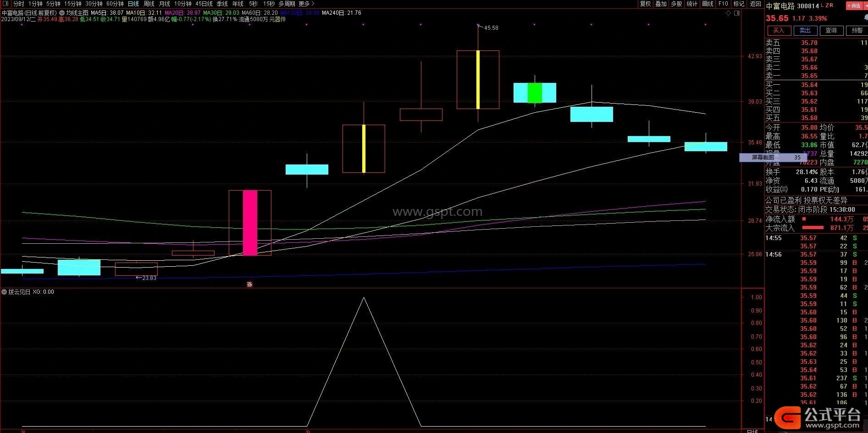The image size is (868, 433).
Task: Open the 均线主图 indicator dropdown chevron
Action: click(62, 13)
